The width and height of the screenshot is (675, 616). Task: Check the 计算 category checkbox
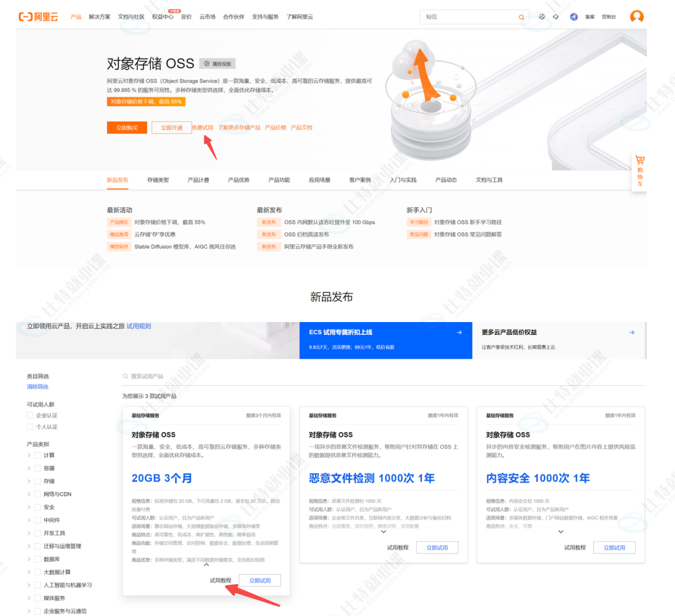pyautogui.click(x=38, y=455)
